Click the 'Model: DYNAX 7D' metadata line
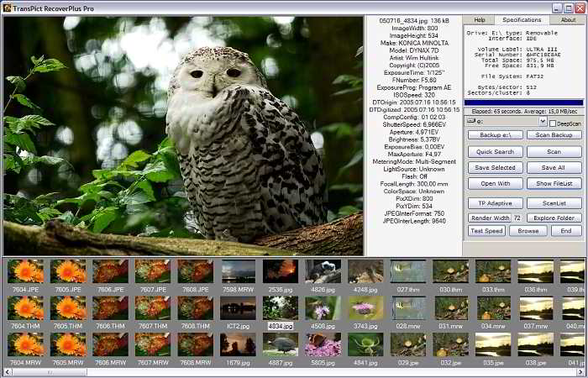Screen dimensions: 588x378 (x=414, y=50)
